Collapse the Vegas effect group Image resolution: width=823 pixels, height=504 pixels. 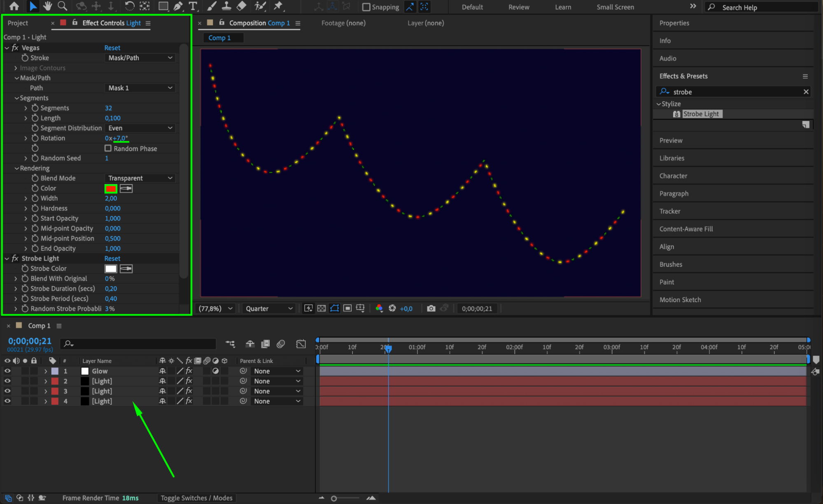[7, 48]
